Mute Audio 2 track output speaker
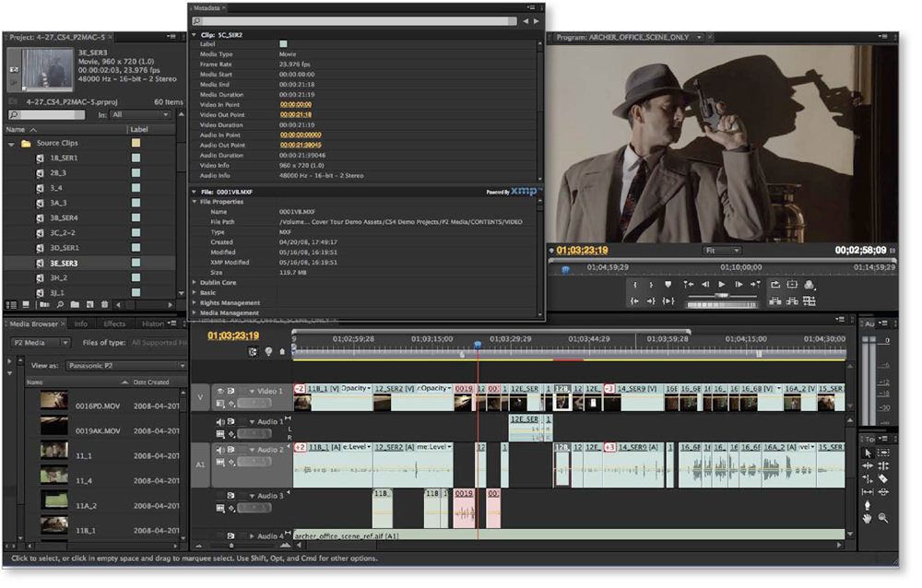This screenshot has height=588, width=922. 220,450
